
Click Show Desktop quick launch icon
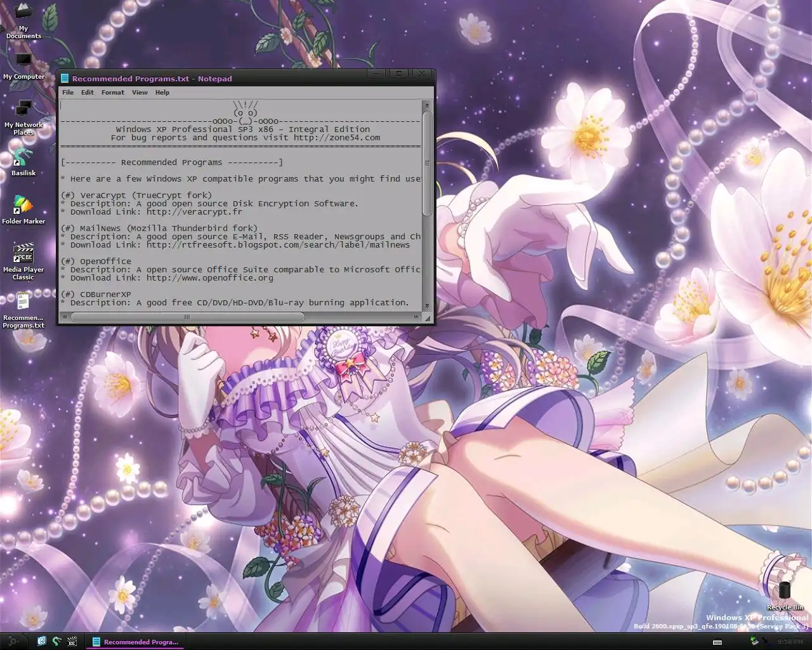pyautogui.click(x=42, y=641)
